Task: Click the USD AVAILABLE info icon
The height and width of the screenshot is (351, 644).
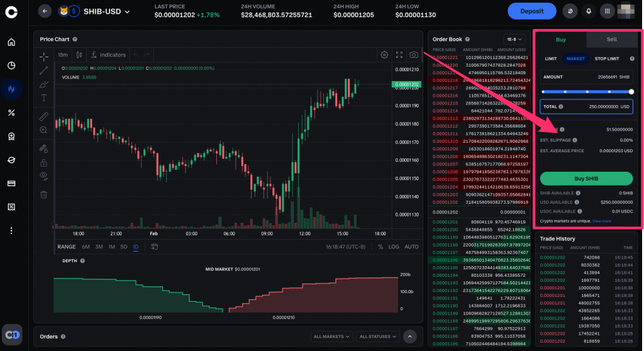Action: click(x=577, y=202)
